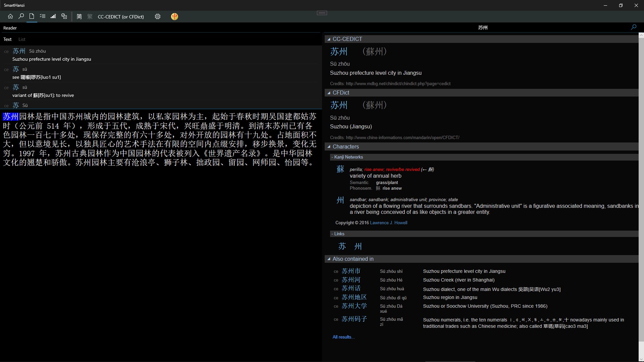Switch to Traditional characters 繁 mode
This screenshot has height=362, width=644.
coord(90,16)
